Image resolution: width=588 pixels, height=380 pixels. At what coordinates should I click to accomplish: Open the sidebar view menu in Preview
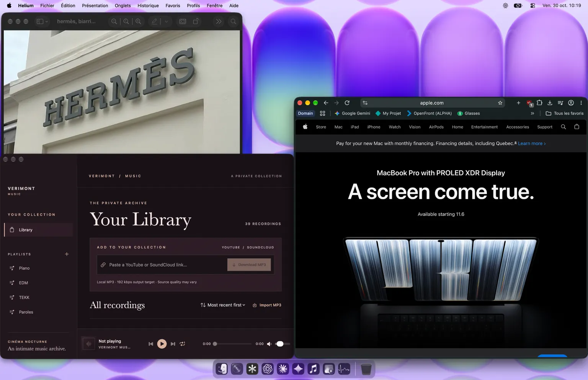click(x=42, y=21)
